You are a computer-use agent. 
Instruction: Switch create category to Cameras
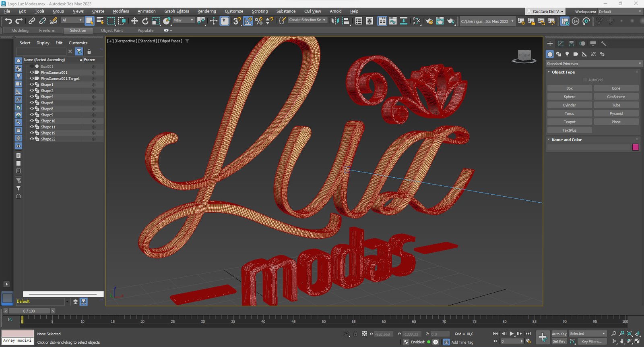[x=576, y=54]
